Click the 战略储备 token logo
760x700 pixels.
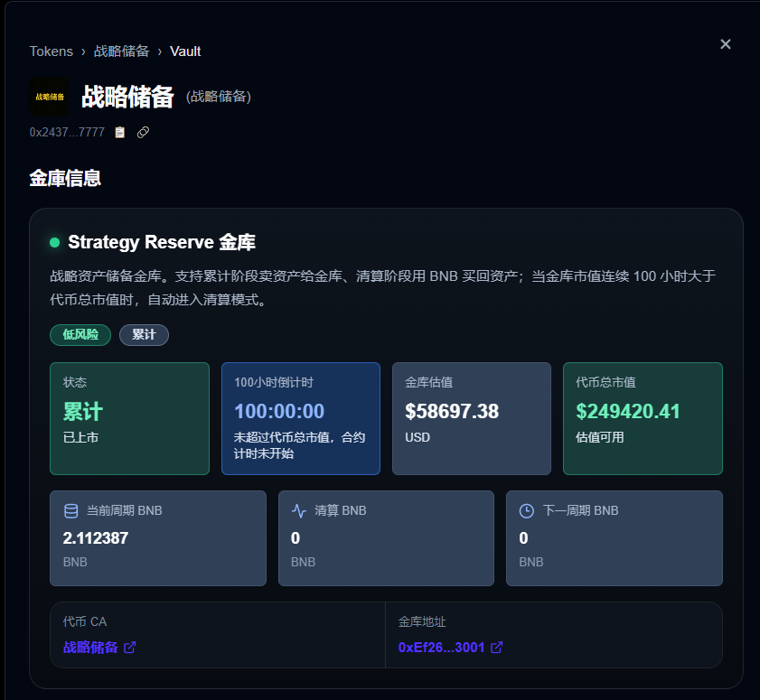pyautogui.click(x=49, y=97)
